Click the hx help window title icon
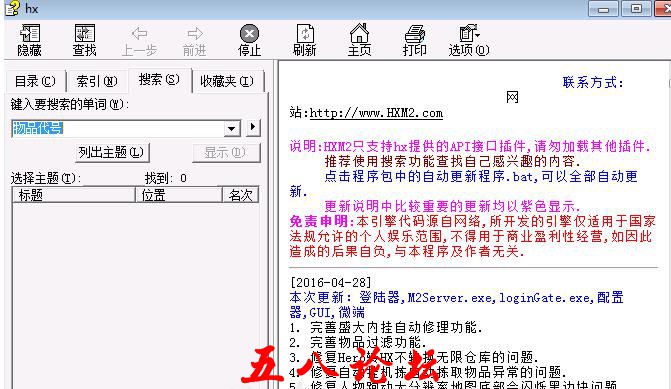 [13, 8]
